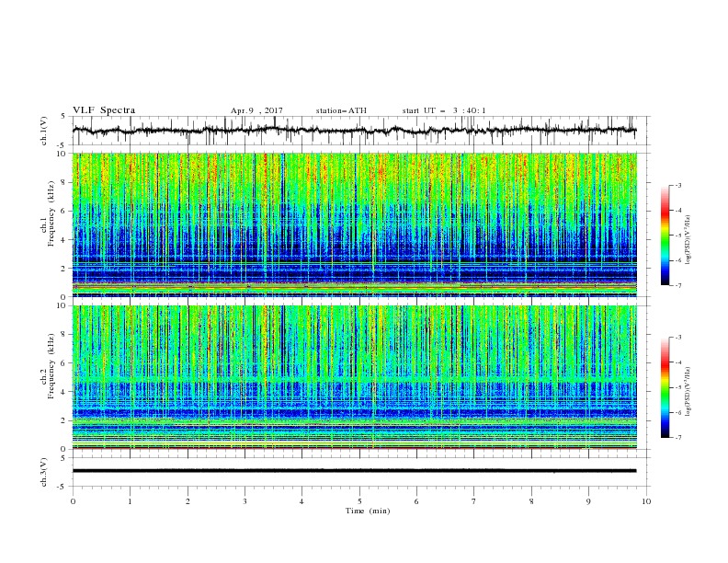Click inside the ch.2 spectrogram panel
This screenshot has width=728, height=563.
[x=354, y=377]
